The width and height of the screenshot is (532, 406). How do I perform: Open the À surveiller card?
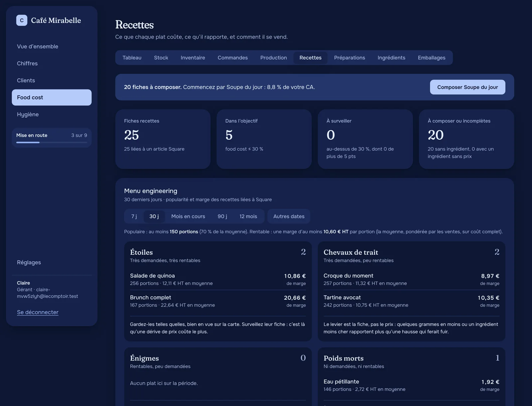point(365,139)
